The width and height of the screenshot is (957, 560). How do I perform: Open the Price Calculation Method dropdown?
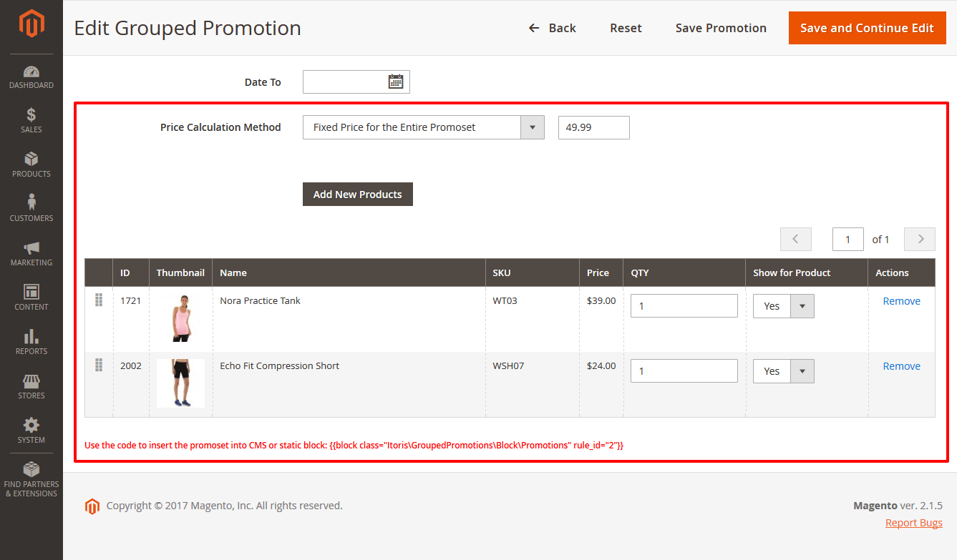[532, 127]
